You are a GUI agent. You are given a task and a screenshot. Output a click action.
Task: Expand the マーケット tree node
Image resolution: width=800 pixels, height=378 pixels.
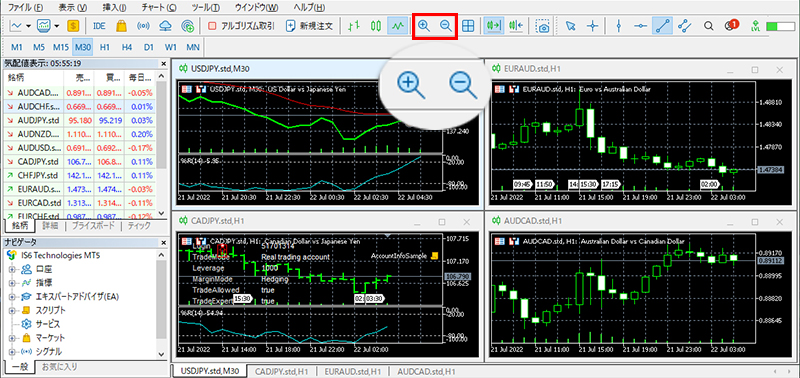pyautogui.click(x=11, y=338)
